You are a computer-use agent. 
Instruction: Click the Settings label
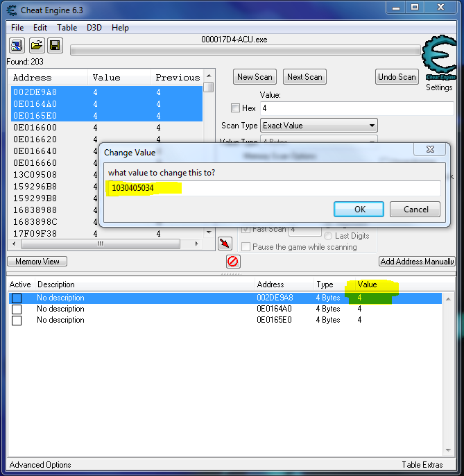(439, 87)
